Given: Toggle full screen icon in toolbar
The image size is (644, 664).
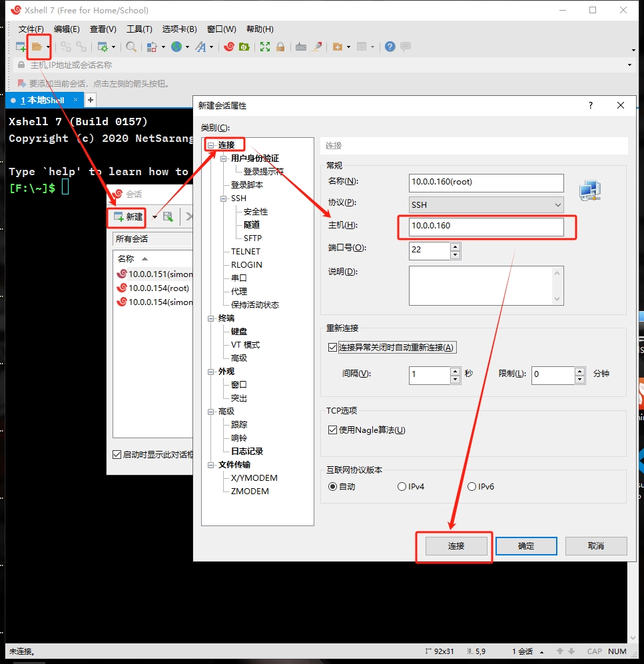Looking at the screenshot, I should tap(265, 47).
